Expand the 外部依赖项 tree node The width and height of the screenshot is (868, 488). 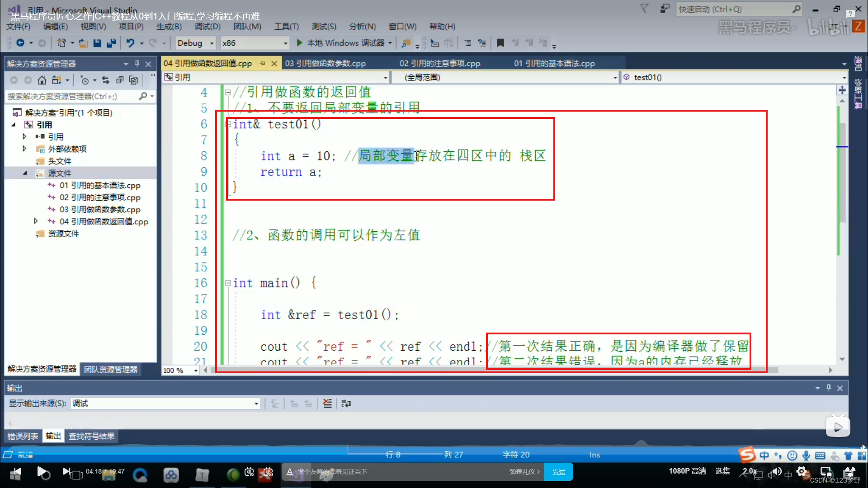(x=24, y=149)
